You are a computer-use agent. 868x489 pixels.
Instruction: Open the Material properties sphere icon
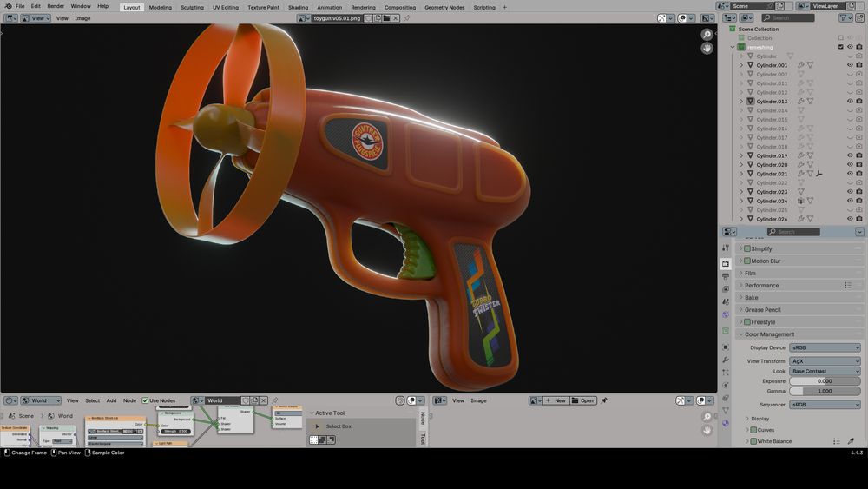point(726,423)
